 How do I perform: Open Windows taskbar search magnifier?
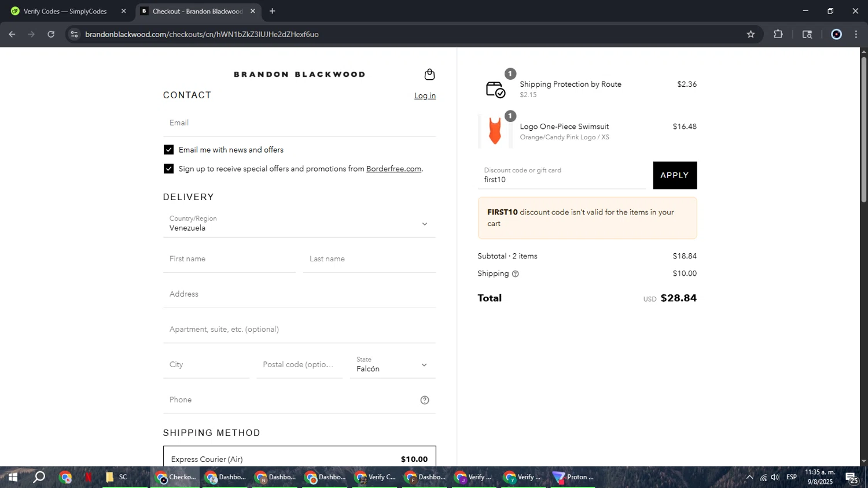39,477
